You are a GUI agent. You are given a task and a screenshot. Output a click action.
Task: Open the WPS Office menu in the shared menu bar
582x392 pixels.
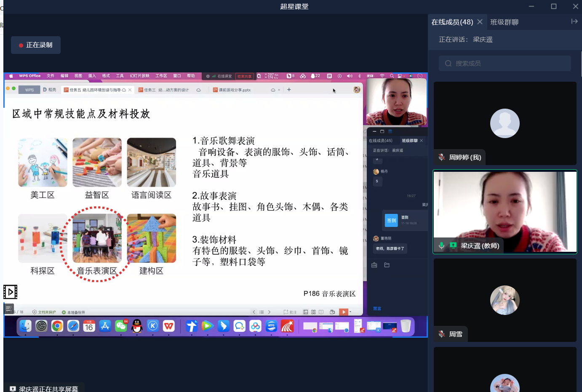click(x=30, y=76)
